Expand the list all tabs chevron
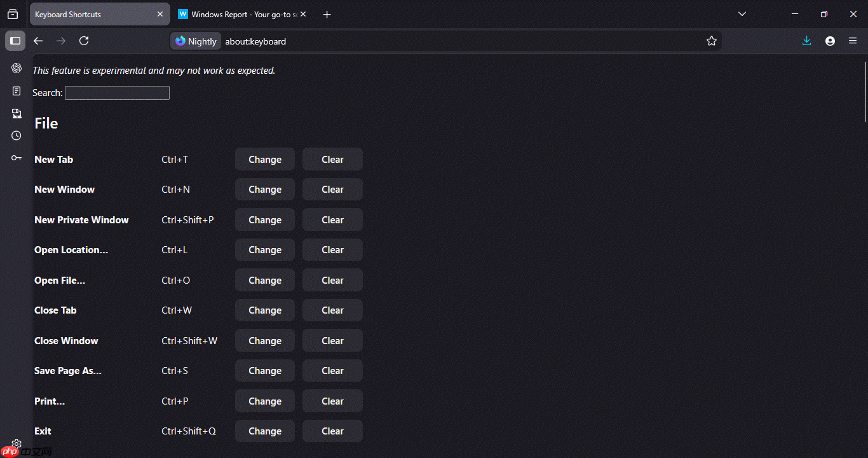Screen dimensions: 868x458 (742, 14)
